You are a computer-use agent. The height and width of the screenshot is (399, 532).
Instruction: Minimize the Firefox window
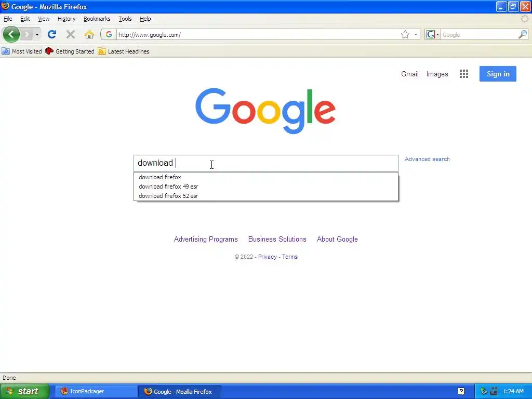(501, 6)
